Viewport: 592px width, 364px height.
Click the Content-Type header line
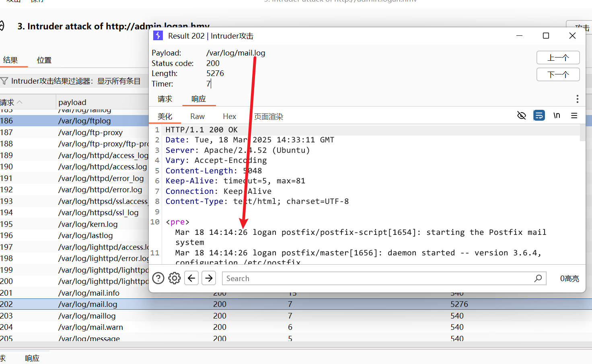click(257, 201)
